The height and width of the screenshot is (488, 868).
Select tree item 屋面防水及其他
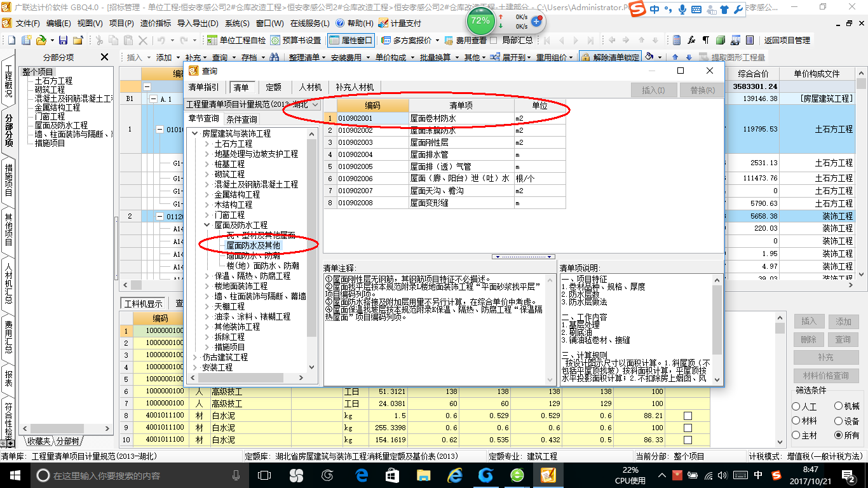pyautogui.click(x=253, y=245)
